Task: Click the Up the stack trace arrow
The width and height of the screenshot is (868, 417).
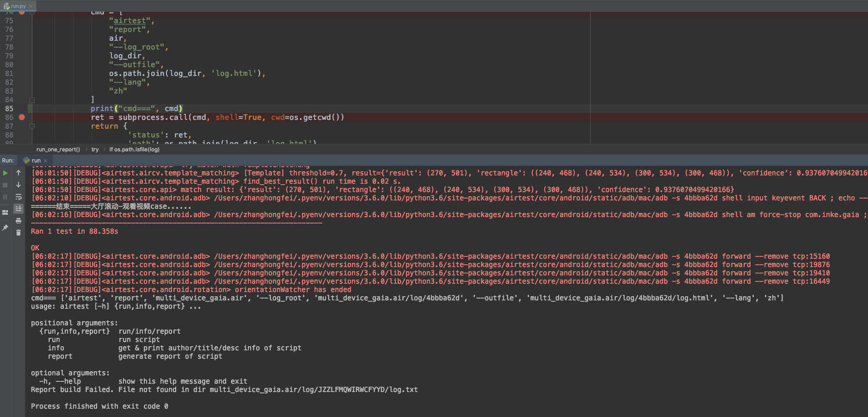Action: point(18,173)
